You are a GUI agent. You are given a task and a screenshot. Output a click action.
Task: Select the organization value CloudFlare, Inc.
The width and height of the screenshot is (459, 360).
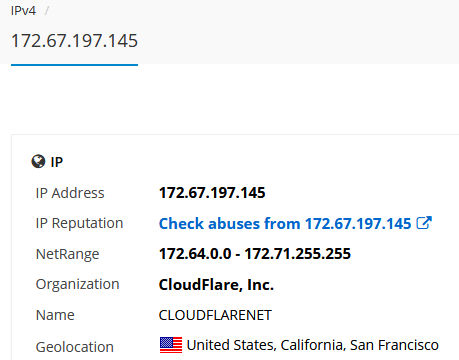[x=216, y=285]
